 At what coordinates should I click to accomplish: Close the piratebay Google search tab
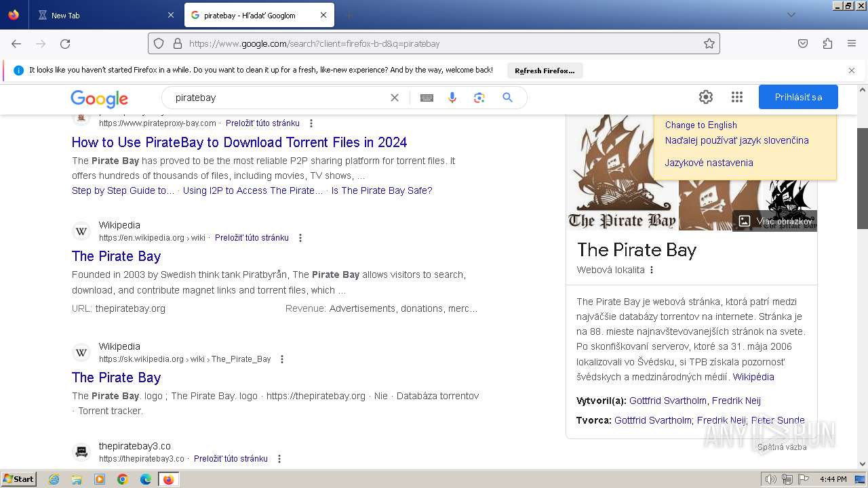tap(323, 15)
